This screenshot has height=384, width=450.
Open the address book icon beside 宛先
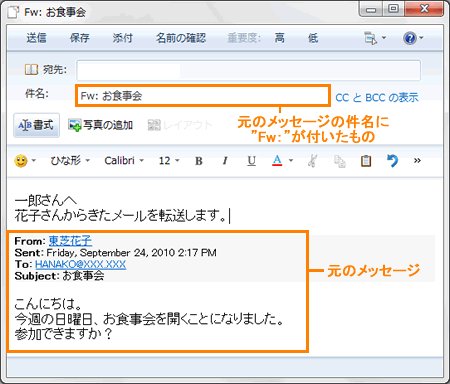pyautogui.click(x=31, y=70)
